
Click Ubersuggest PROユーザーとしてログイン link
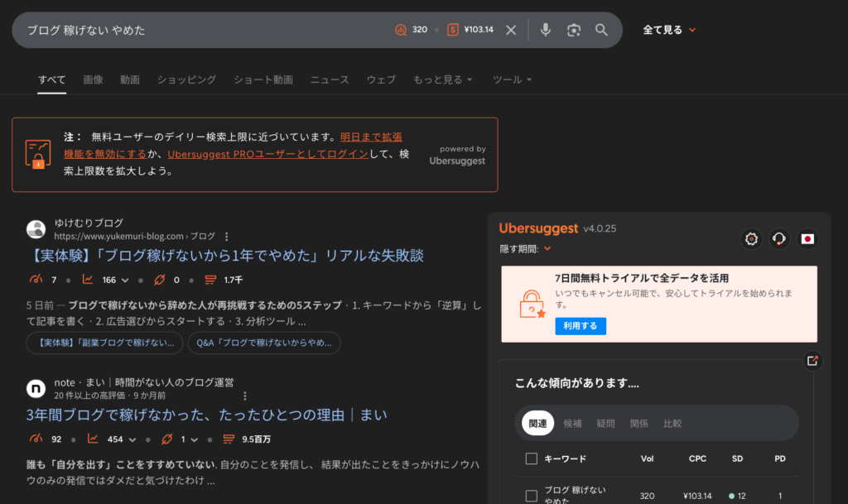[267, 154]
